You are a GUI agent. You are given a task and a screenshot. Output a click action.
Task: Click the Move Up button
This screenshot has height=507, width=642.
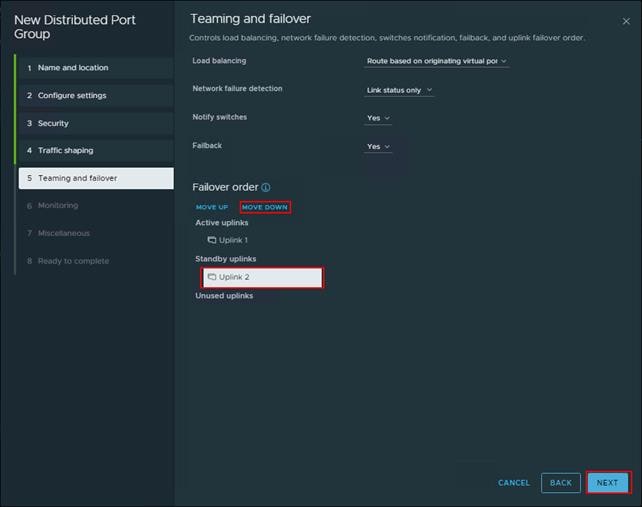pos(212,207)
